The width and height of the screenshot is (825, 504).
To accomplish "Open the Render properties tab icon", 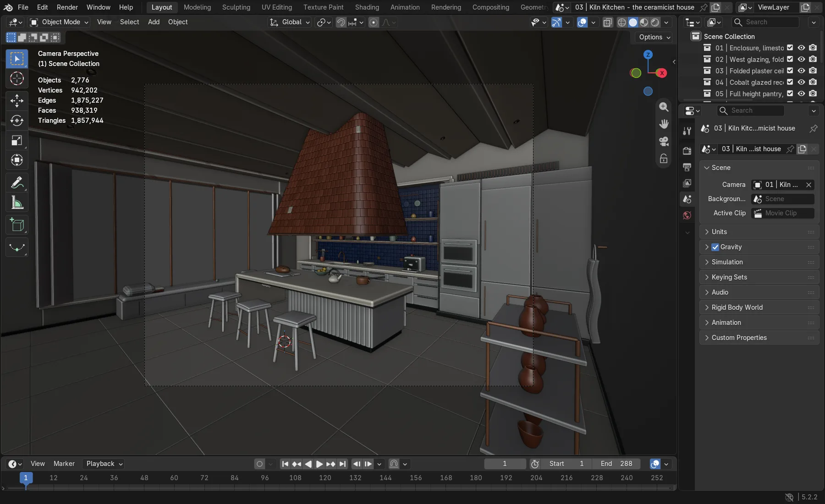I will point(687,151).
